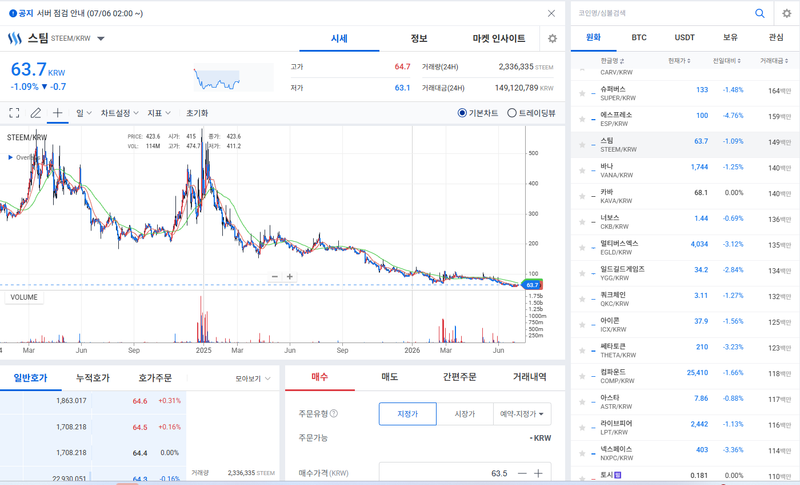This screenshot has height=485, width=800.
Task: Switch to the 정보 tab
Action: click(419, 38)
